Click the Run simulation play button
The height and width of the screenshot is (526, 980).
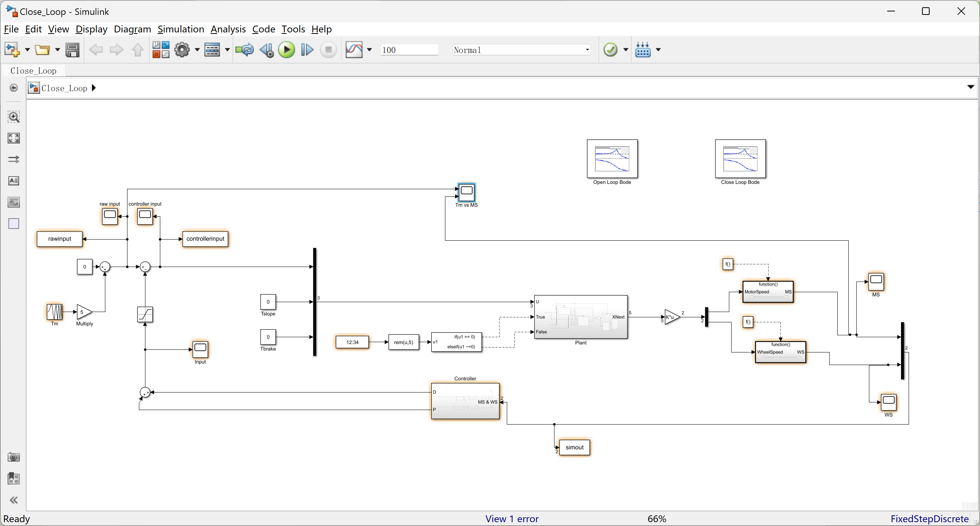coord(286,50)
